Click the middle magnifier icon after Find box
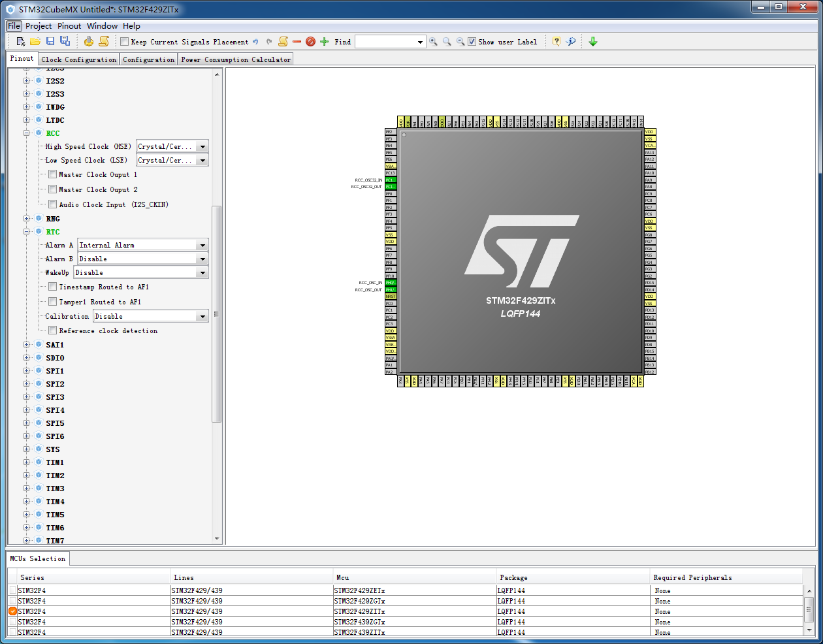 click(447, 42)
